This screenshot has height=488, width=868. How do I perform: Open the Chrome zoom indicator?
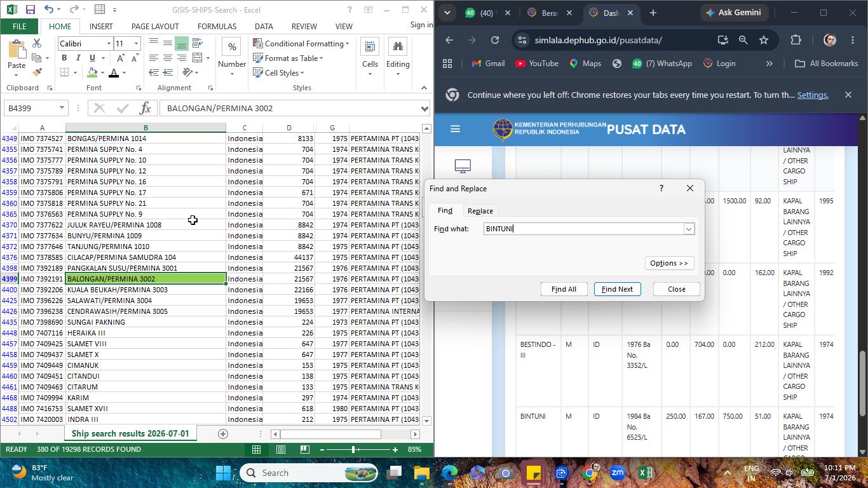tap(743, 40)
